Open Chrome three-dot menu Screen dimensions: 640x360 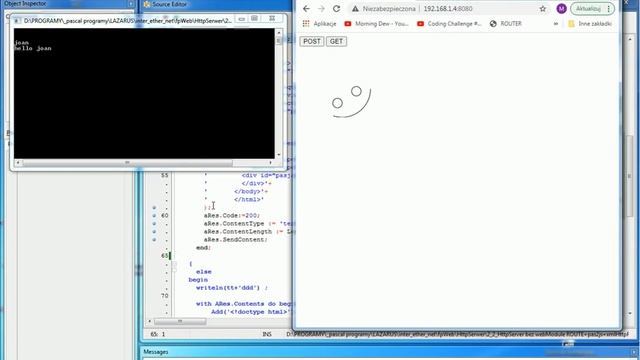click(609, 9)
